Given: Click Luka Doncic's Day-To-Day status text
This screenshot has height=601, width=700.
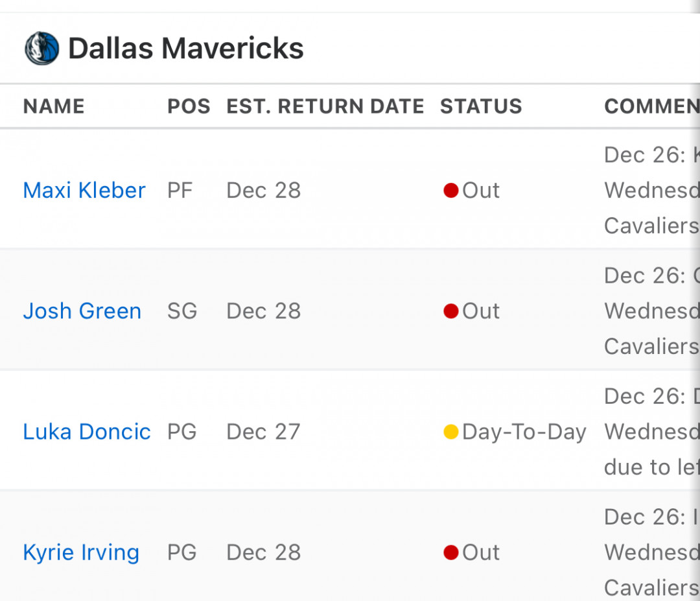Looking at the screenshot, I should pos(524,432).
